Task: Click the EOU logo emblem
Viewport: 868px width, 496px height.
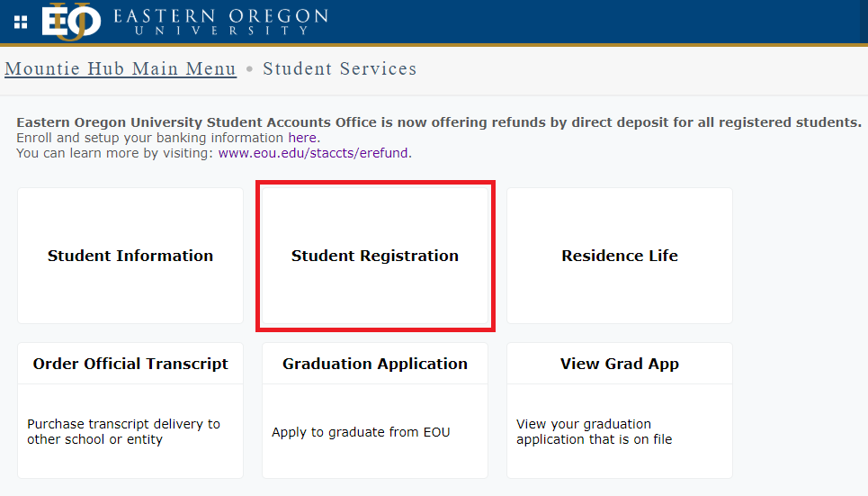Action: 70,22
